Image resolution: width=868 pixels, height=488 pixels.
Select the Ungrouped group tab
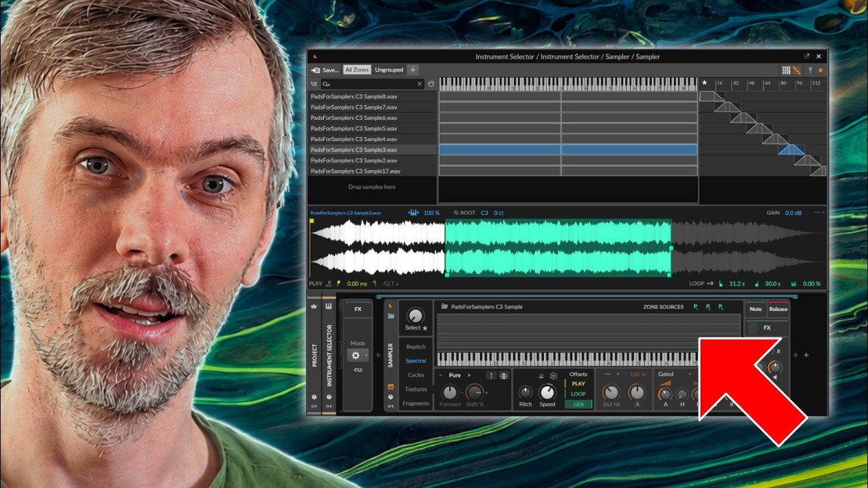pos(389,70)
